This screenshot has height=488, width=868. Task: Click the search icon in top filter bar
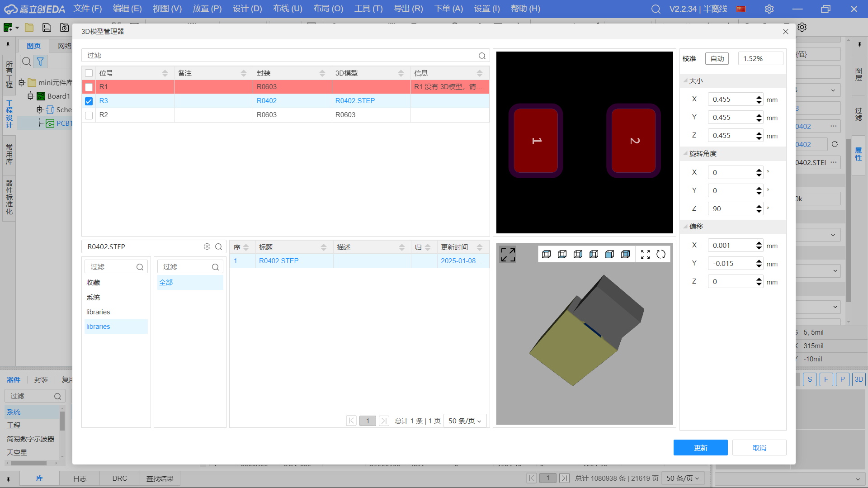(x=482, y=56)
